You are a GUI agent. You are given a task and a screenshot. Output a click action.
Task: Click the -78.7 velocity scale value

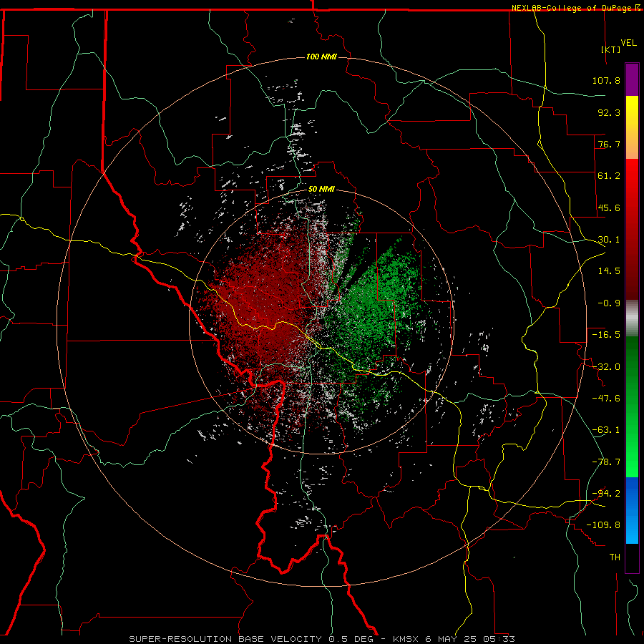pos(606,462)
